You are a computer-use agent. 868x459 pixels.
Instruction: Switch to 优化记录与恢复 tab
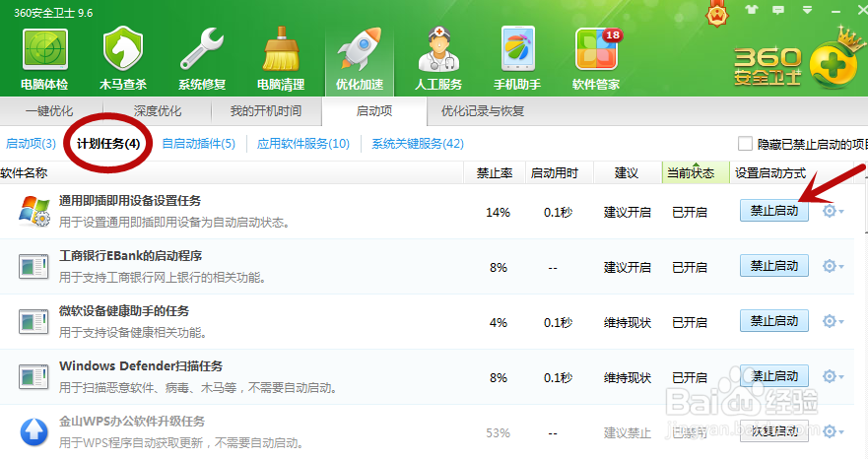483,111
